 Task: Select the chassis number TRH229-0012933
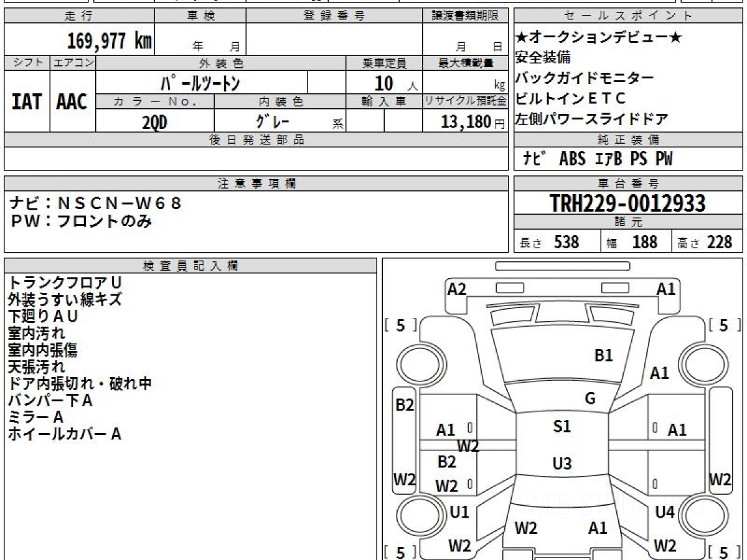tap(627, 203)
